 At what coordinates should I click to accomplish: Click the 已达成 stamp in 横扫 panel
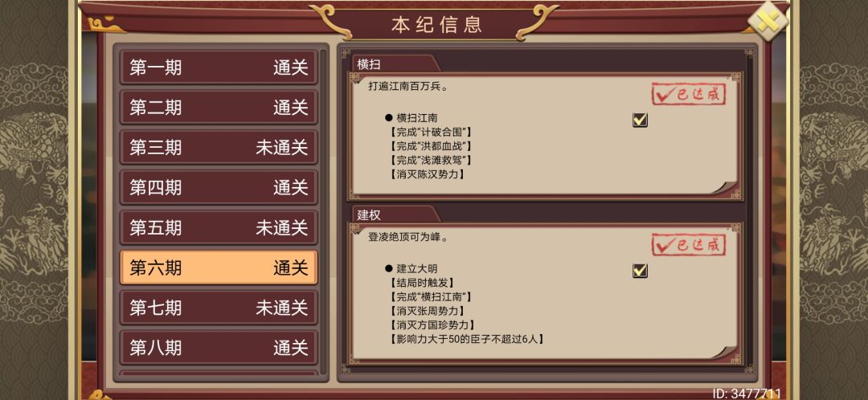688,94
